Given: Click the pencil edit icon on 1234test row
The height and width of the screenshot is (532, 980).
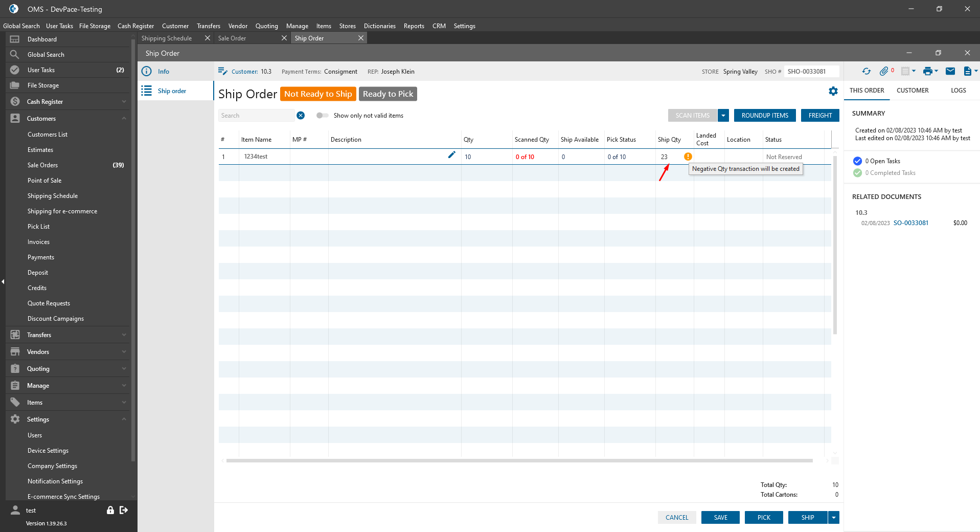Looking at the screenshot, I should [x=451, y=155].
